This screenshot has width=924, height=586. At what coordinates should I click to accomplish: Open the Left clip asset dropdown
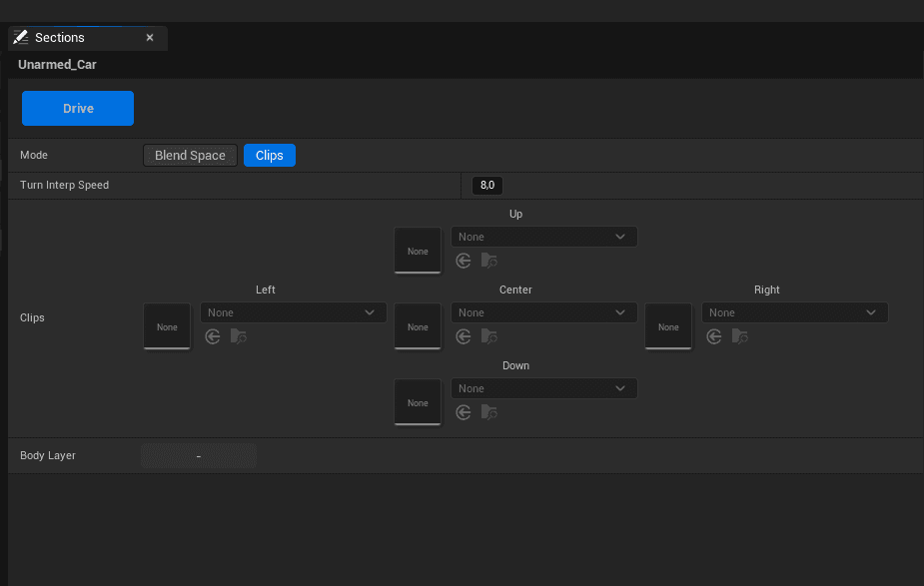(294, 312)
